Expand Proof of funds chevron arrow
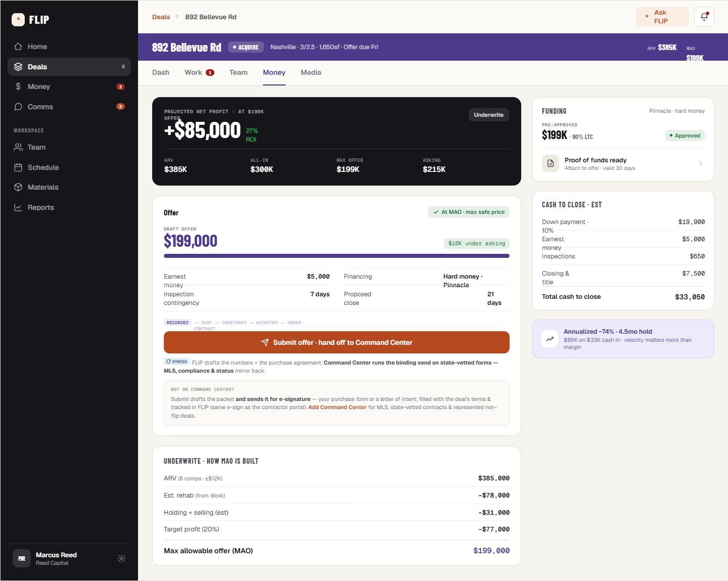Viewport: 728px width, 581px height. pos(700,163)
